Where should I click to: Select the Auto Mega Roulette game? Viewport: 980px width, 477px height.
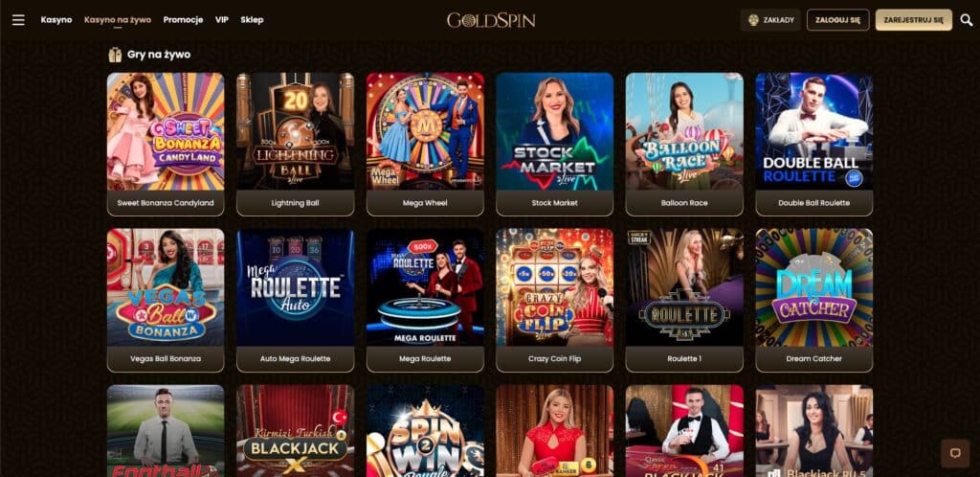(295, 300)
